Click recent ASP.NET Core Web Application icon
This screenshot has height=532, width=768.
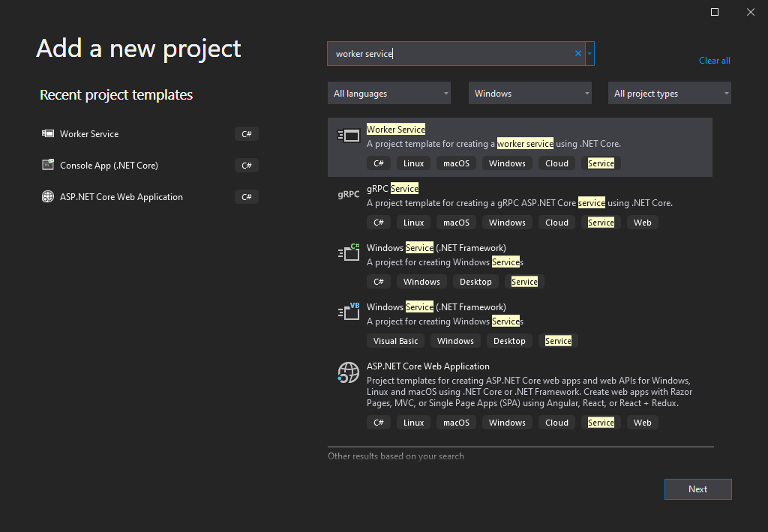click(x=48, y=197)
